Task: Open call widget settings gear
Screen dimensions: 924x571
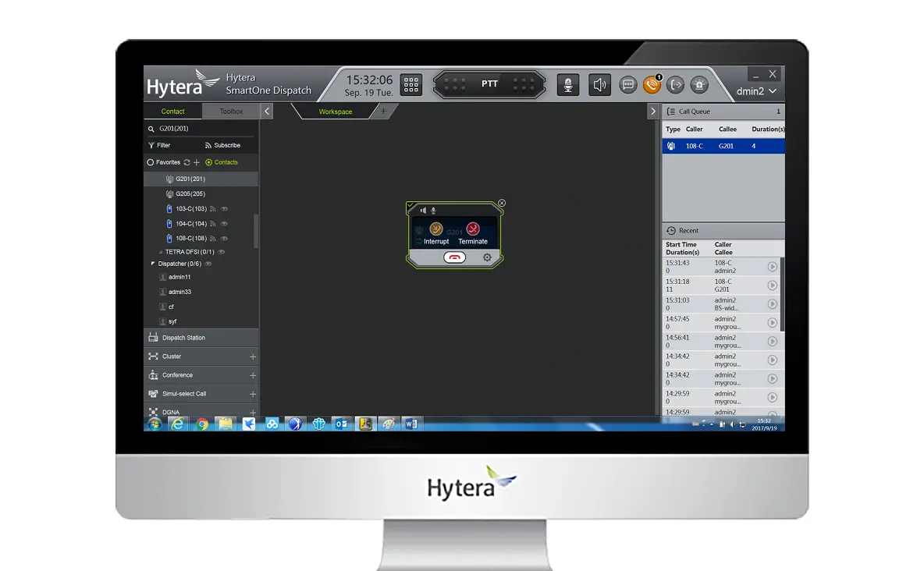Action: pos(487,257)
